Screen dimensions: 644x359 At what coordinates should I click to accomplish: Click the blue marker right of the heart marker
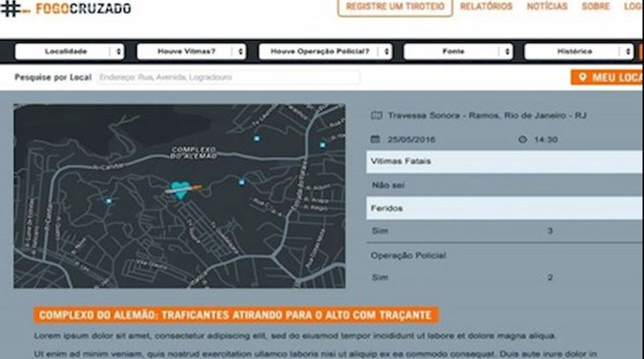click(241, 182)
